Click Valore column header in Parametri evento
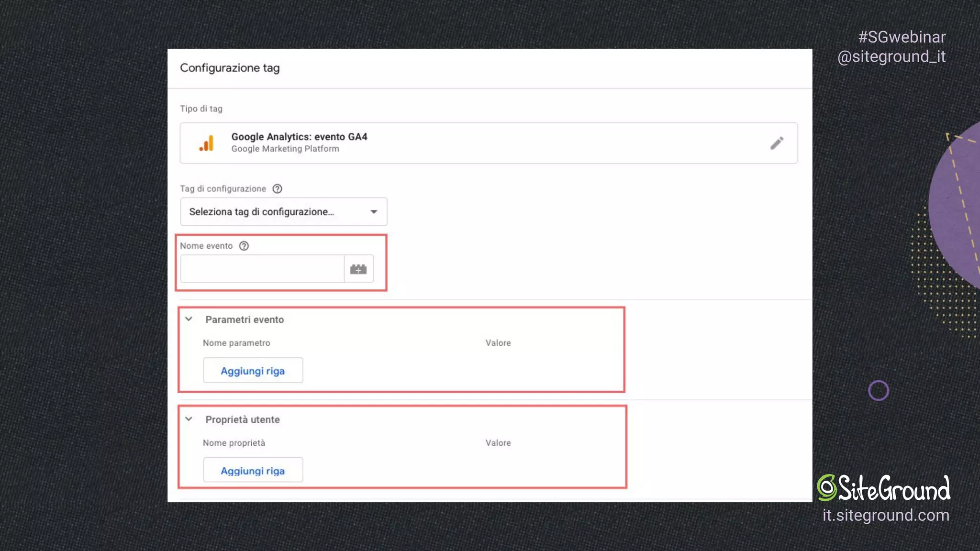This screenshot has width=980, height=551. tap(498, 343)
